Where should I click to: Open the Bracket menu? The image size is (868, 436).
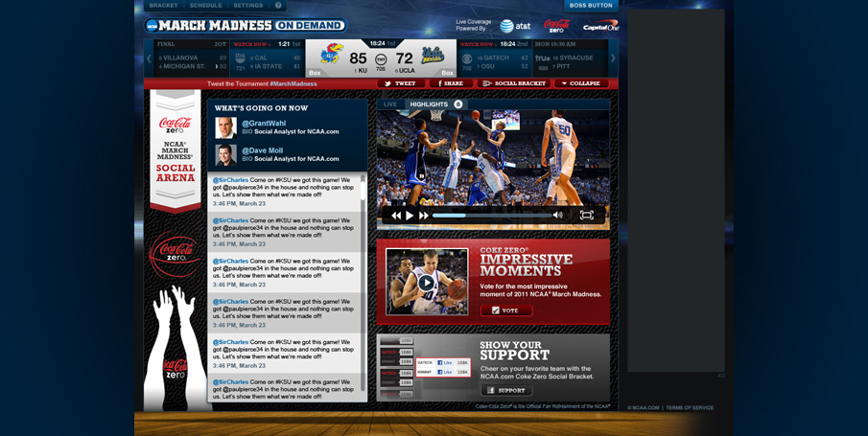163,6
